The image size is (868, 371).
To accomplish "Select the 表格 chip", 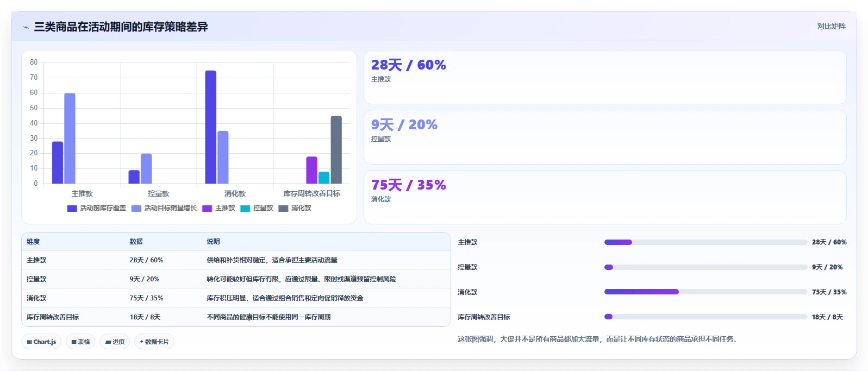I will point(80,342).
